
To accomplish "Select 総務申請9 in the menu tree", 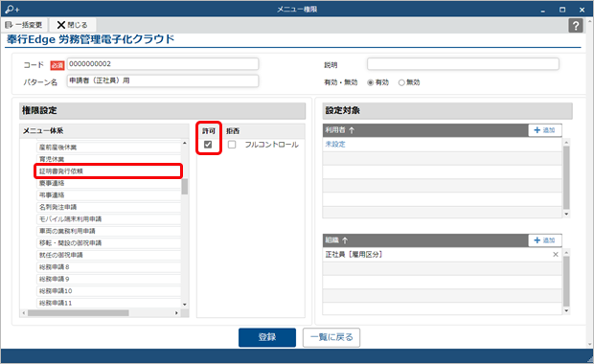I will tap(108, 279).
